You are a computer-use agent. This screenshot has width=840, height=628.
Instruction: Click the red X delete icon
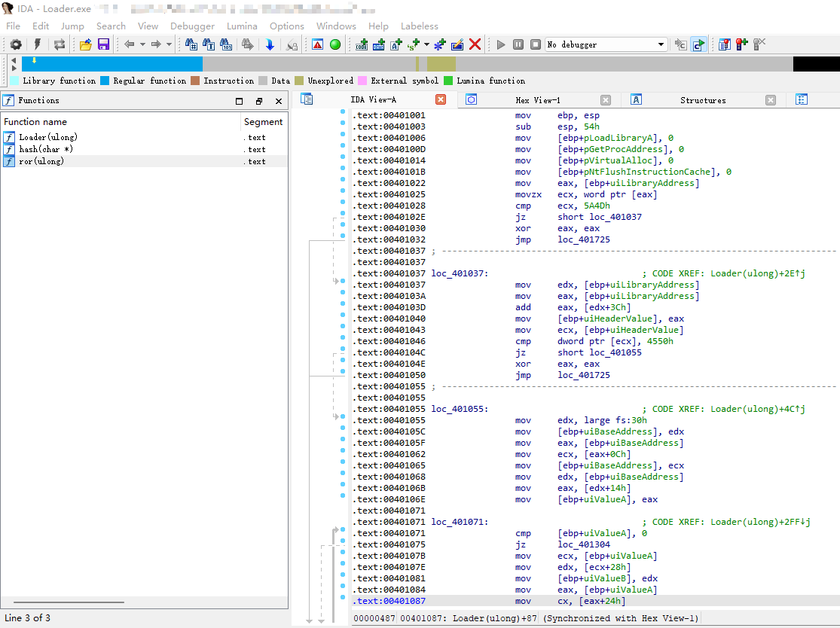point(475,44)
